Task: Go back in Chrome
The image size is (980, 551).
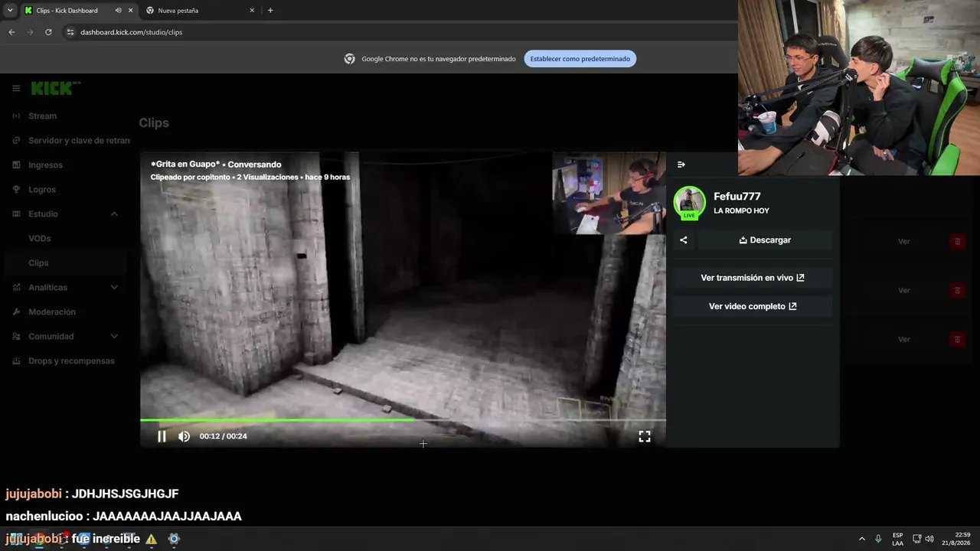Action: click(11, 32)
